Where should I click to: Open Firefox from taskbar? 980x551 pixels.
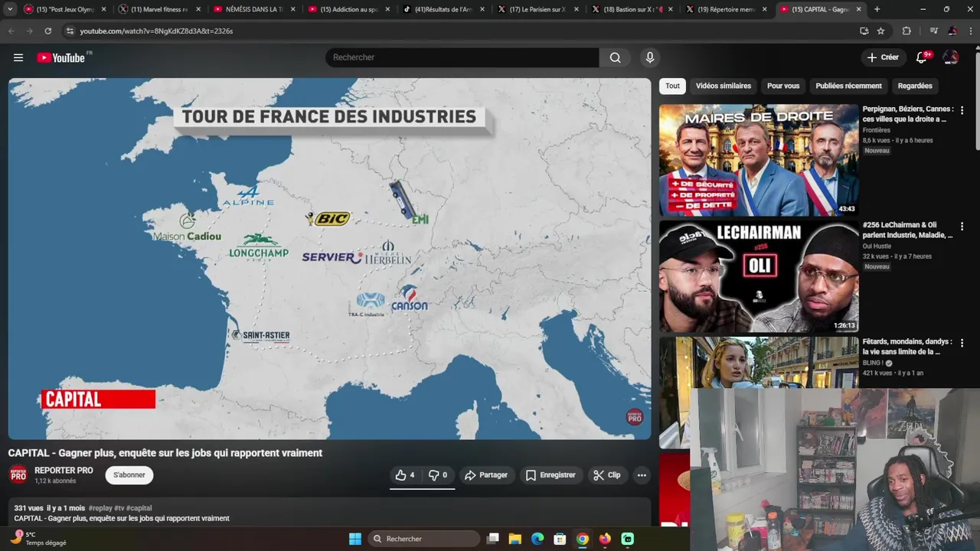(x=605, y=539)
